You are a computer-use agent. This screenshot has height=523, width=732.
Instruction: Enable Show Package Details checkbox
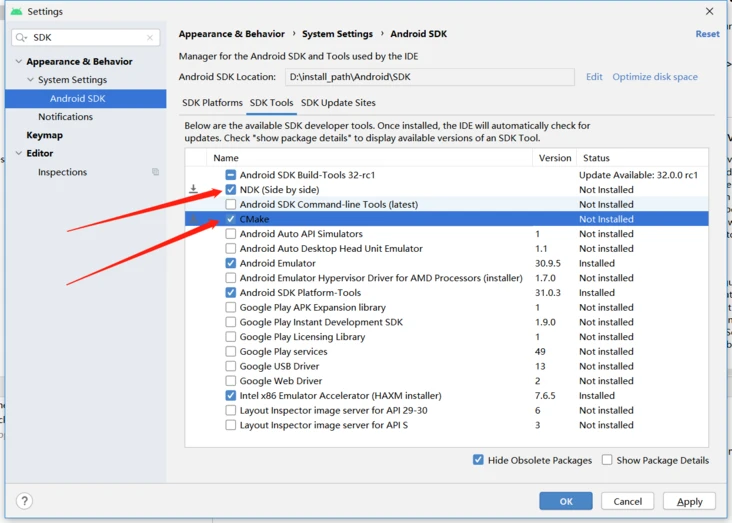607,460
